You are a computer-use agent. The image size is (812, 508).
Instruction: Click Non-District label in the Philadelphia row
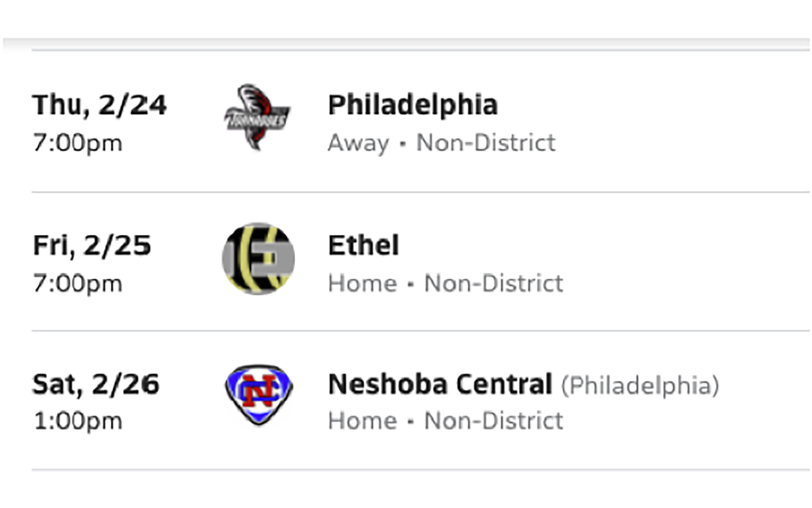486,143
